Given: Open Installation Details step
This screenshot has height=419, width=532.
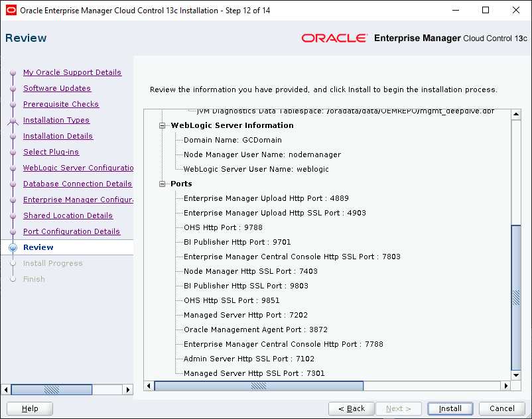Looking at the screenshot, I should click(x=58, y=136).
